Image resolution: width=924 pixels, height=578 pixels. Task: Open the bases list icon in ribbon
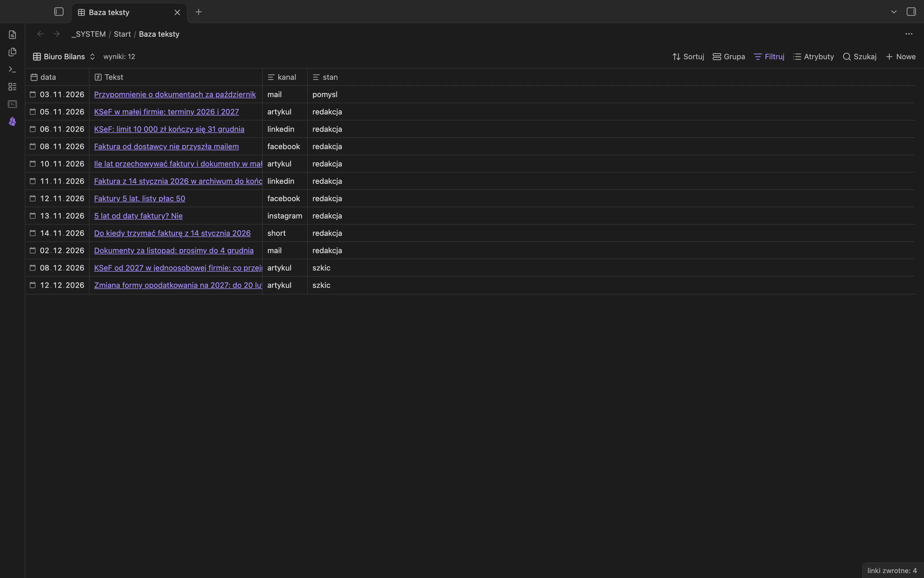coord(12,87)
